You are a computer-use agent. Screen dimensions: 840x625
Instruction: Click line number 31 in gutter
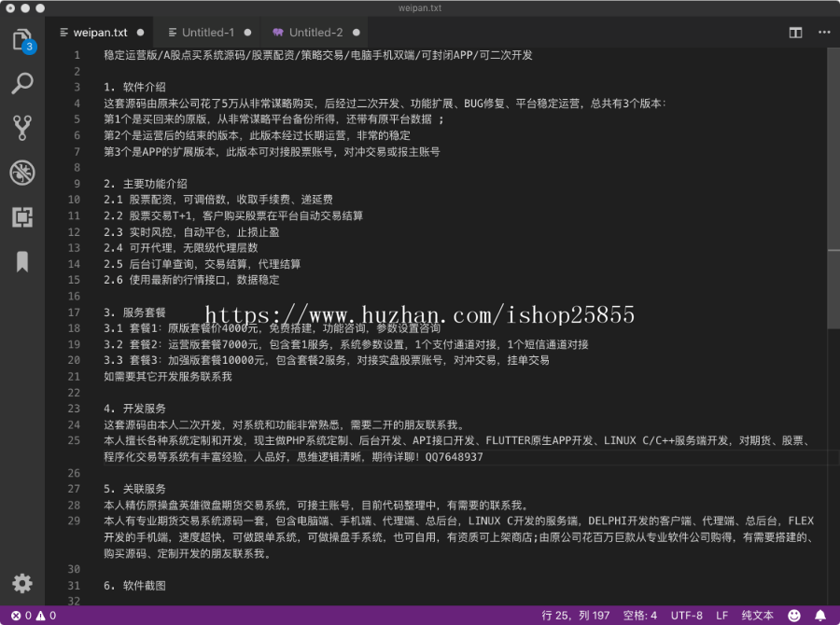point(74,586)
